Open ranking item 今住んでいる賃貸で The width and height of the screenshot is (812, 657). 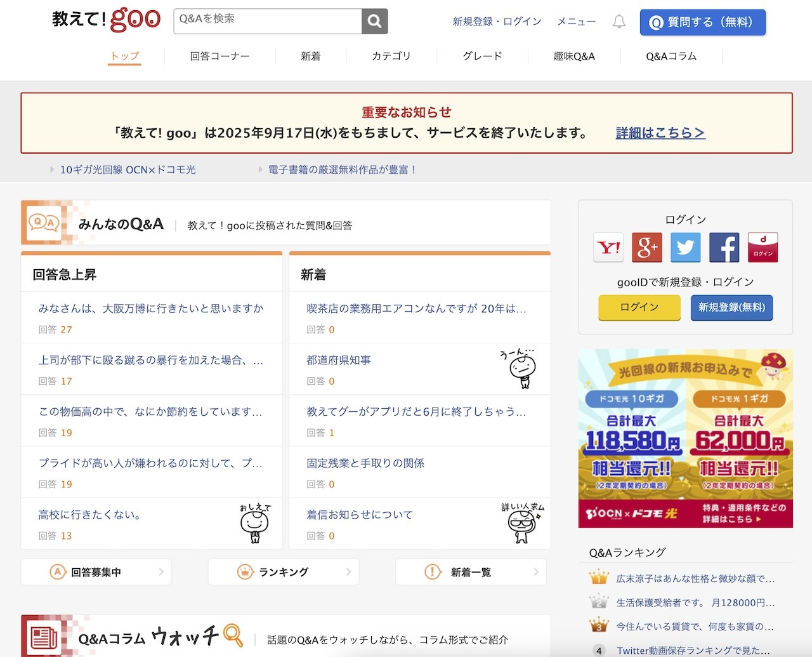click(695, 627)
